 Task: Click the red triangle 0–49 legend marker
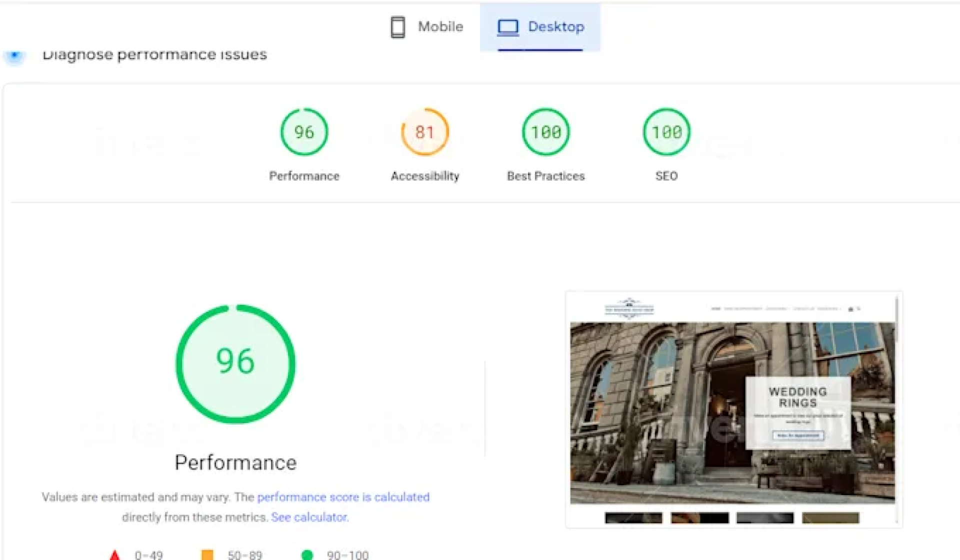(114, 555)
